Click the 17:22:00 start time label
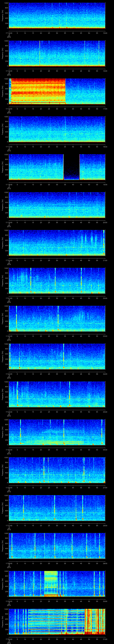114x644 pixels. (x=9, y=336)
